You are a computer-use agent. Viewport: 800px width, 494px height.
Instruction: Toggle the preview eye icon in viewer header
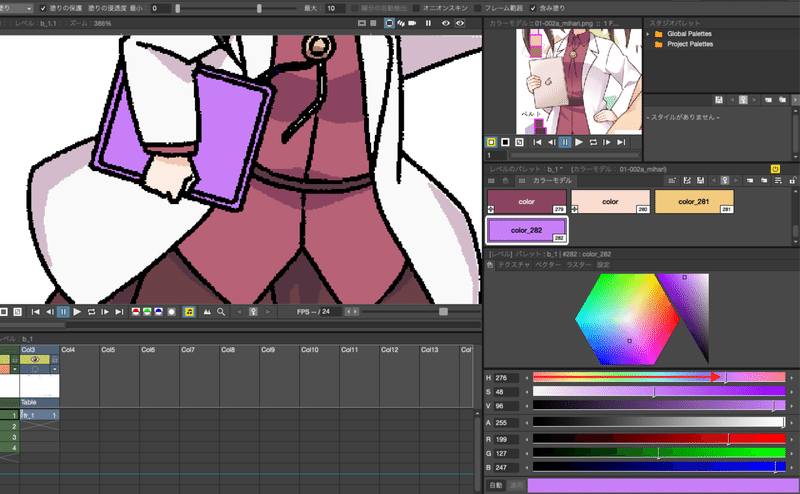[445, 23]
